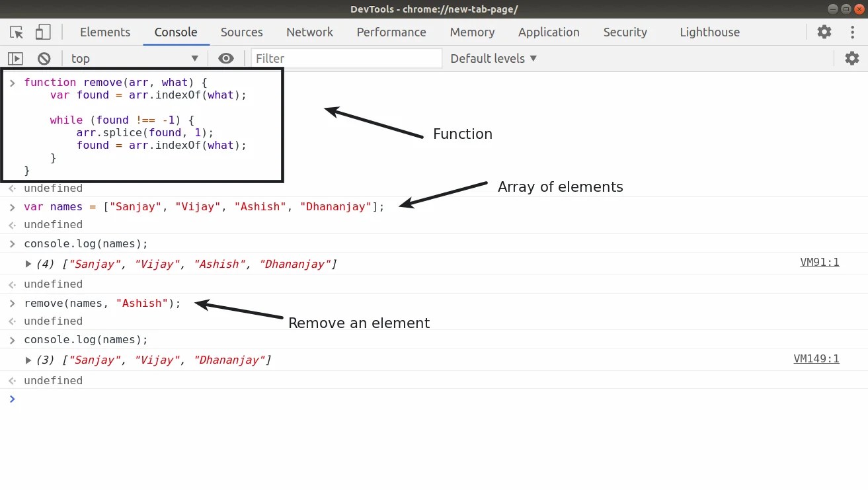
Task: Open the VM149:1 source link
Action: click(816, 359)
